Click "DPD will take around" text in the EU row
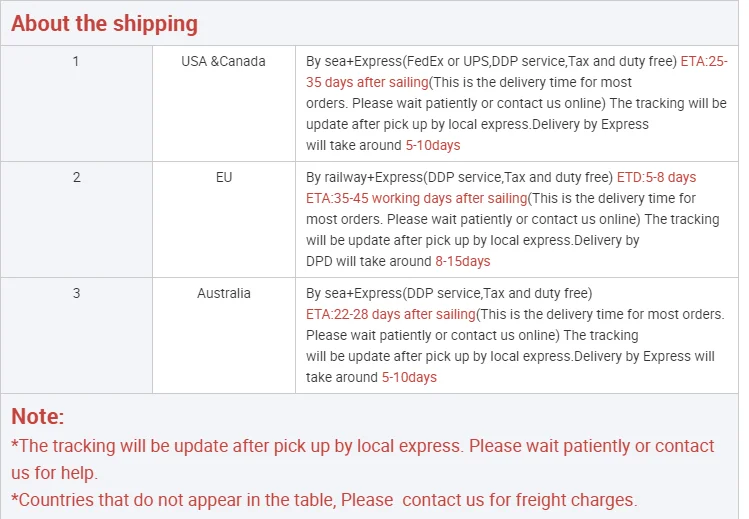Viewport: 749px width, 519px height. coord(368,261)
